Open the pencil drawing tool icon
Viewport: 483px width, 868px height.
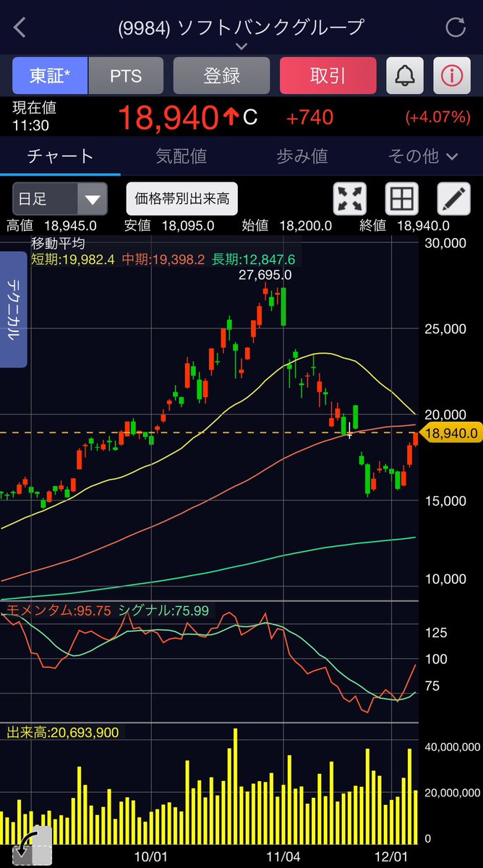point(454,199)
